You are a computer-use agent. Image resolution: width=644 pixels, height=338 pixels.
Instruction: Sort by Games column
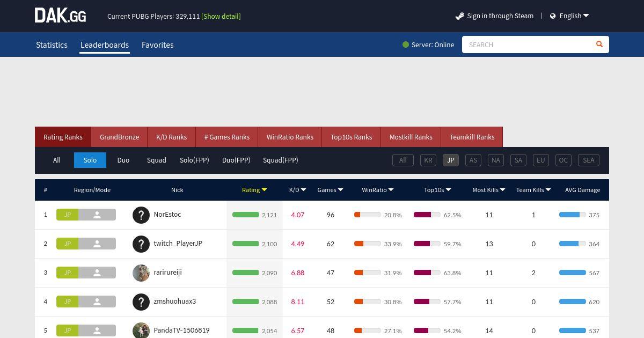330,190
